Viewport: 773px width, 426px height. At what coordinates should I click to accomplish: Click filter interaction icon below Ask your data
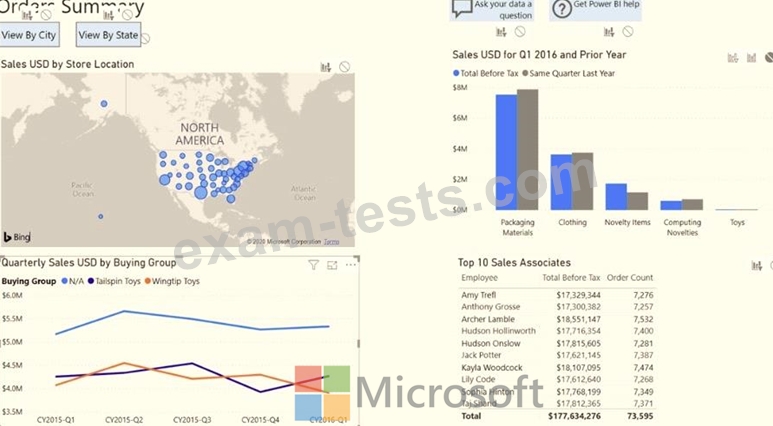[502, 32]
